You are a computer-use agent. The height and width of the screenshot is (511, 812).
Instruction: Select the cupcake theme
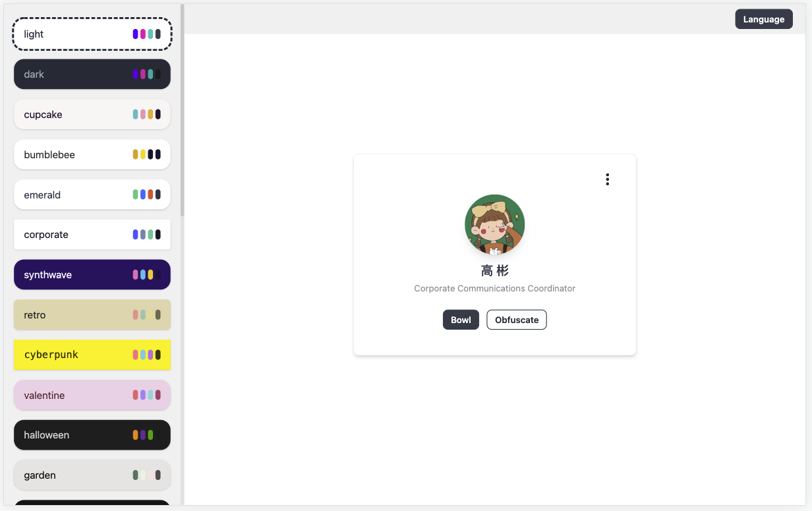[92, 115]
